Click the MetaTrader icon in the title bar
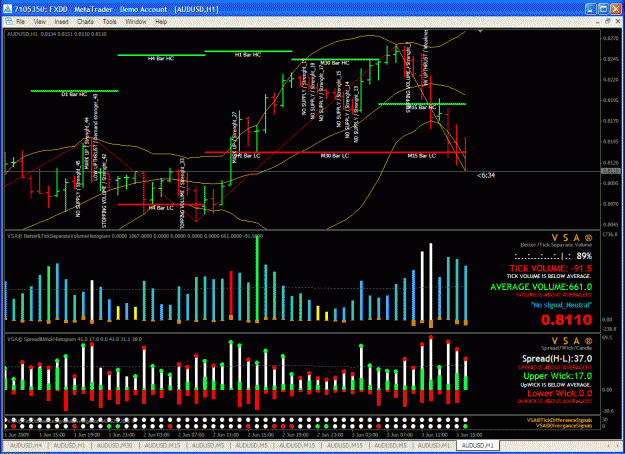The image size is (625, 454). click(x=7, y=9)
